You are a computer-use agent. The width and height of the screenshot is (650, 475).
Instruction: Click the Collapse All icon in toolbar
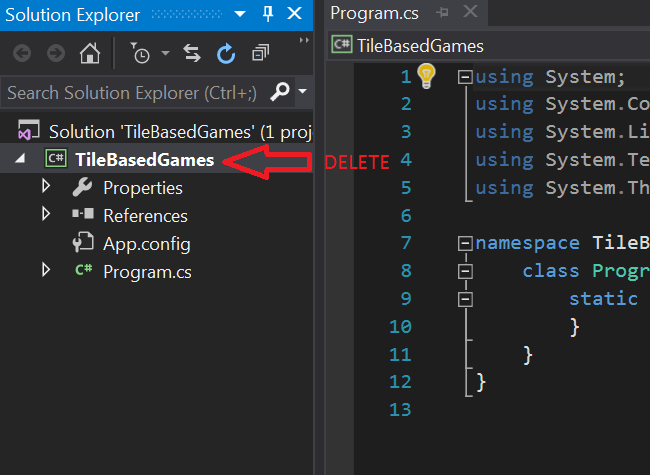tap(260, 53)
